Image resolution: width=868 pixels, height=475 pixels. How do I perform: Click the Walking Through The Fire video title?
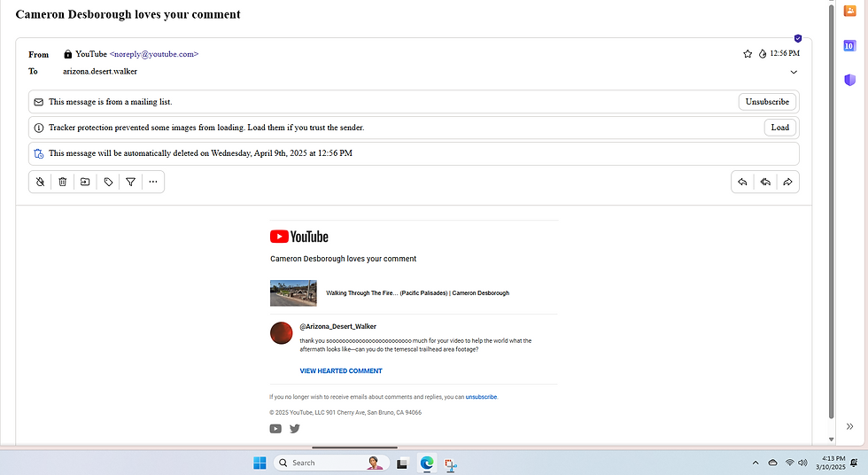pyautogui.click(x=417, y=292)
